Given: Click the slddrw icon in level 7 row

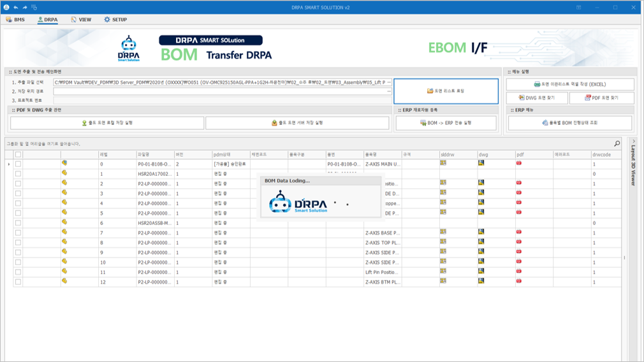Looking at the screenshot, I should coord(443,232).
